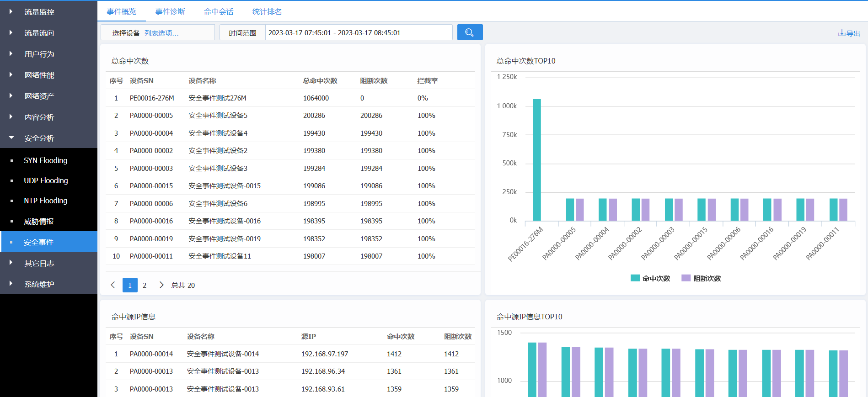Click the 拦截率 column header

[428, 80]
